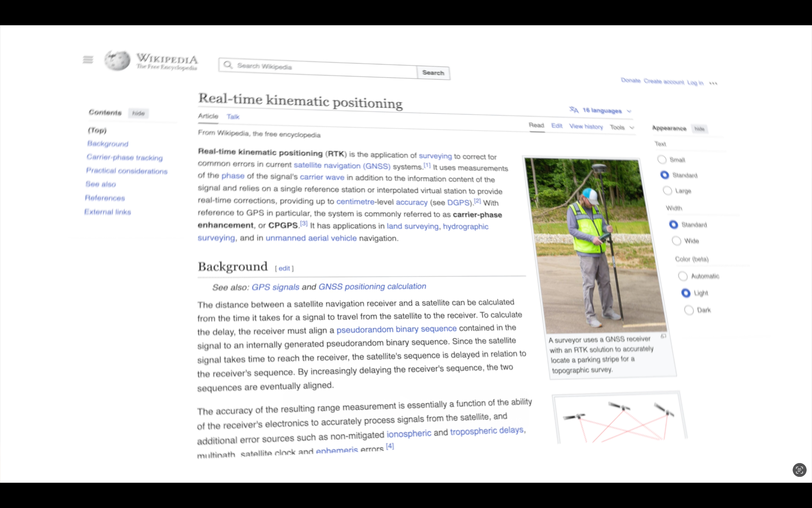Click citation reference [3]

304,224
